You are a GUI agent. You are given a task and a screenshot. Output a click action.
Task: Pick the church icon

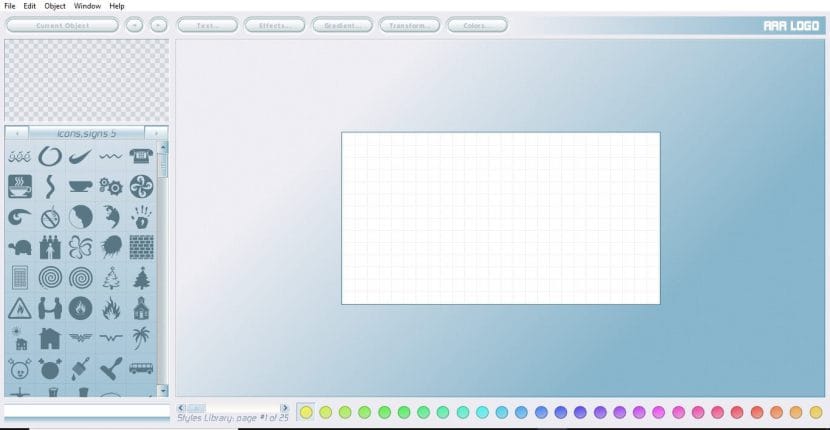(x=140, y=307)
